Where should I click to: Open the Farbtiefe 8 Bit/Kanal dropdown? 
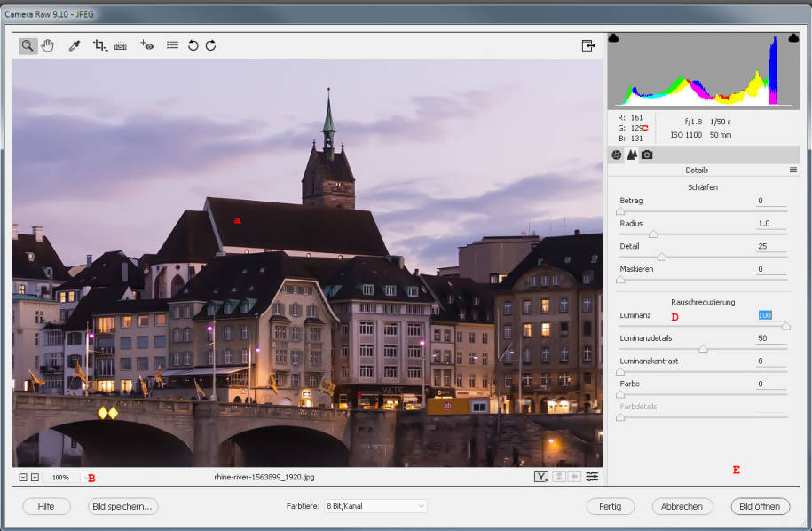tap(375, 506)
